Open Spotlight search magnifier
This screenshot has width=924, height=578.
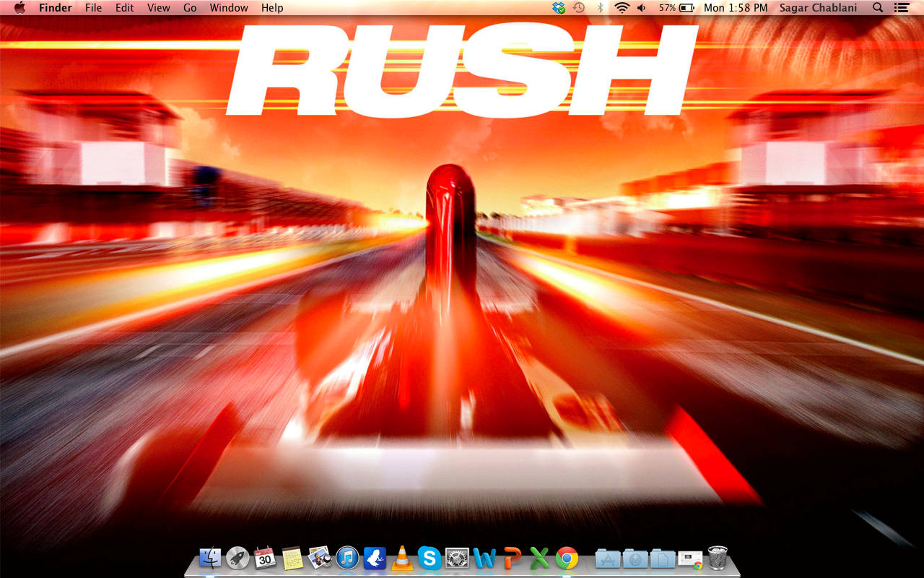coord(878,8)
